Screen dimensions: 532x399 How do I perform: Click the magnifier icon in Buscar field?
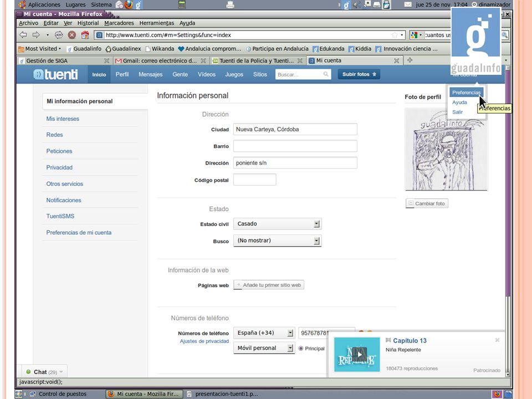[326, 74]
